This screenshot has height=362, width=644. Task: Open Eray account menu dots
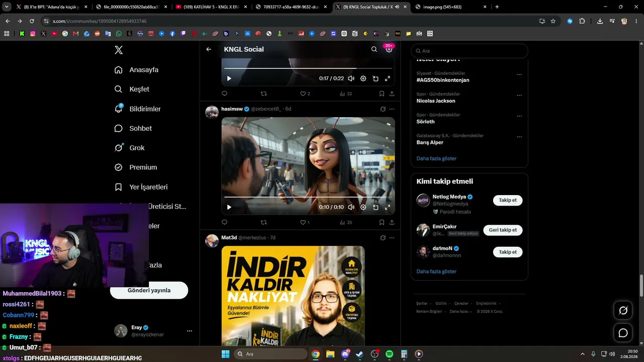(x=190, y=331)
